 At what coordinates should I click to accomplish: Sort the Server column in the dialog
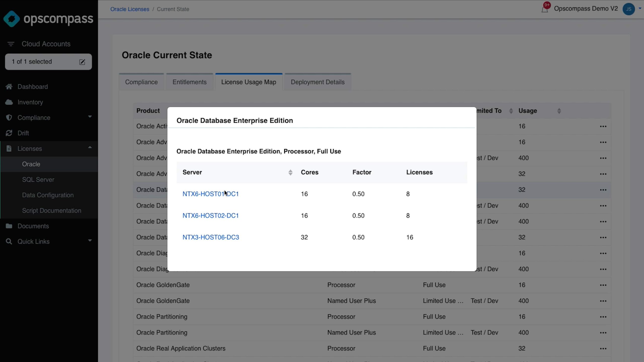click(290, 172)
